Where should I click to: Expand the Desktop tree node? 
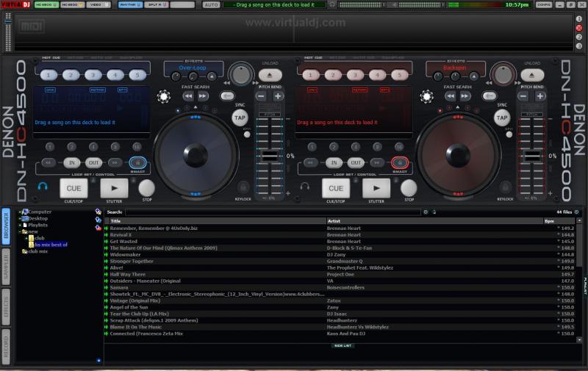[x=20, y=218]
